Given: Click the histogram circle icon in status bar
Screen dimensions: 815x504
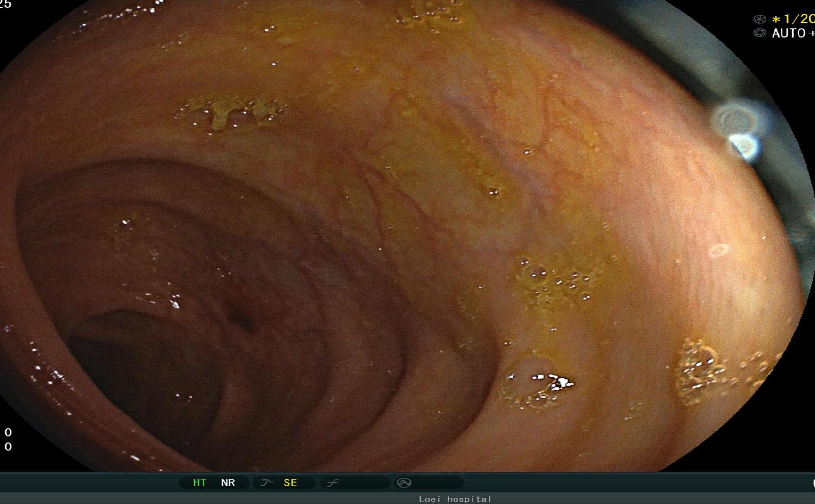Looking at the screenshot, I should tap(404, 482).
